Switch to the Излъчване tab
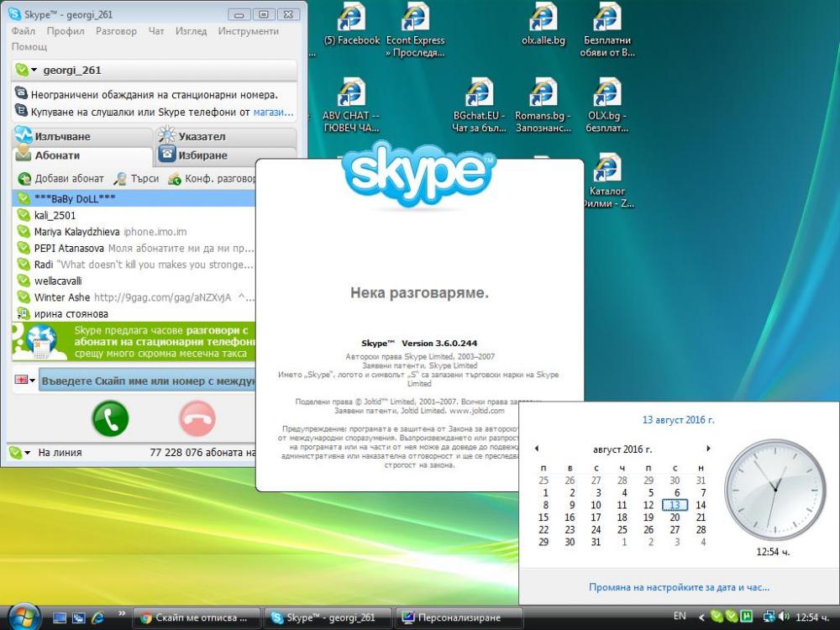This screenshot has height=630, width=840. [82, 136]
